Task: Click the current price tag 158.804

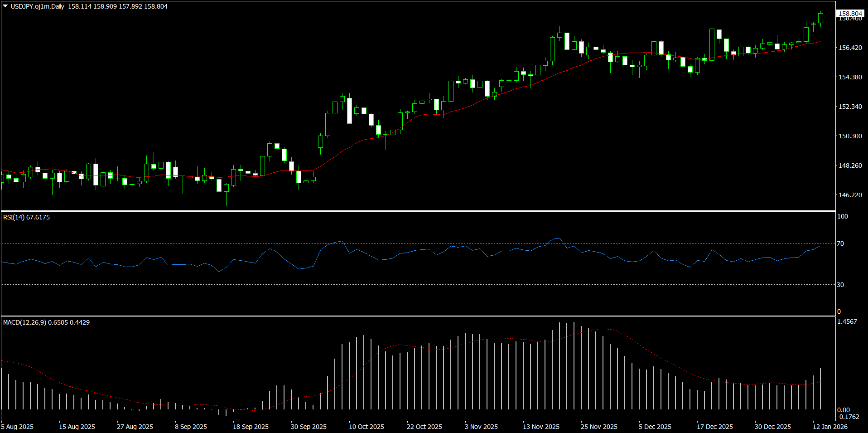Action: coord(850,14)
